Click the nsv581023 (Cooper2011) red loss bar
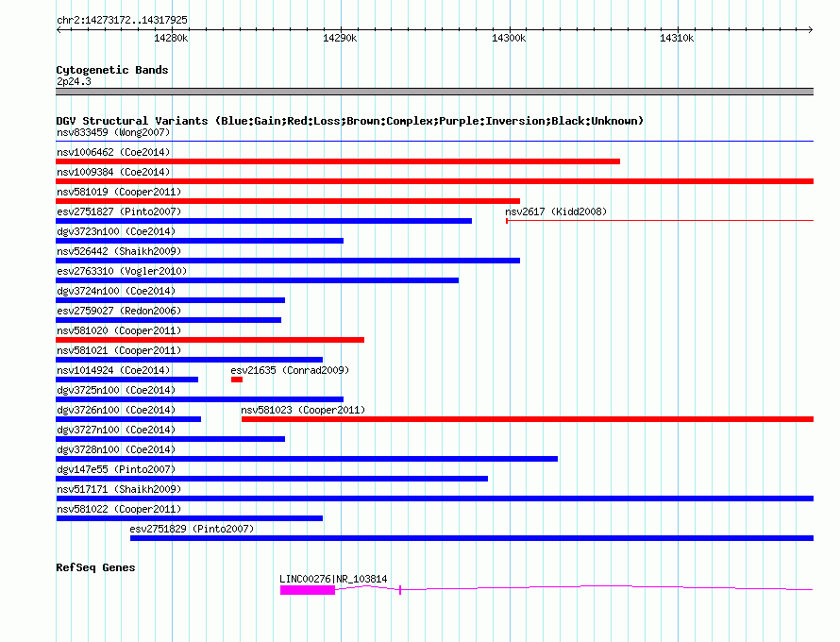The width and height of the screenshot is (840, 642). (528, 419)
